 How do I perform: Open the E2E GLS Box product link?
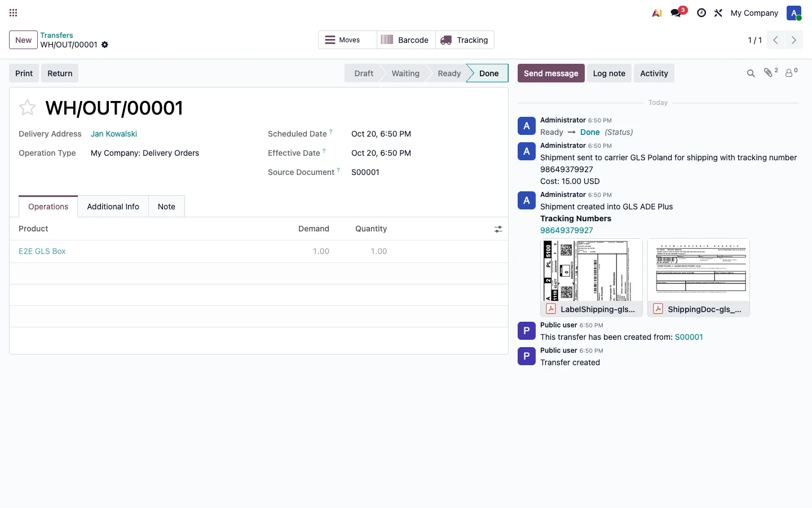(42, 251)
